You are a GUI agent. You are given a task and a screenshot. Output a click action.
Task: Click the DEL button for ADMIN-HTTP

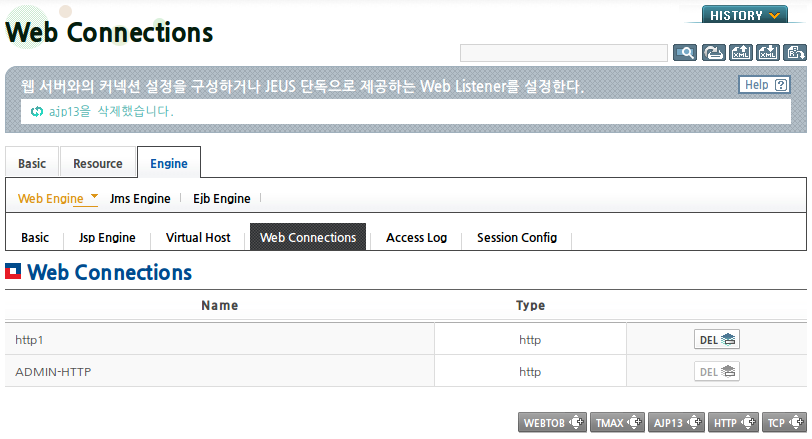pyautogui.click(x=717, y=372)
